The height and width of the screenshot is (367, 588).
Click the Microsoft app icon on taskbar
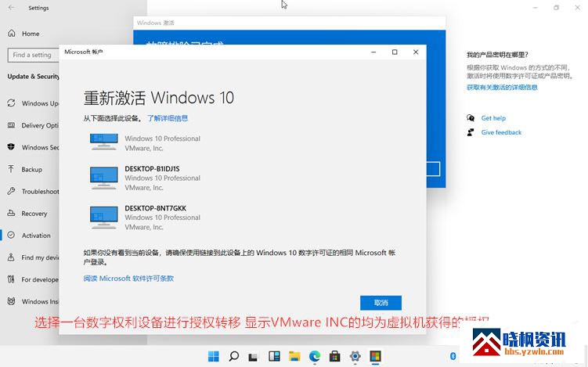pyautogui.click(x=375, y=356)
